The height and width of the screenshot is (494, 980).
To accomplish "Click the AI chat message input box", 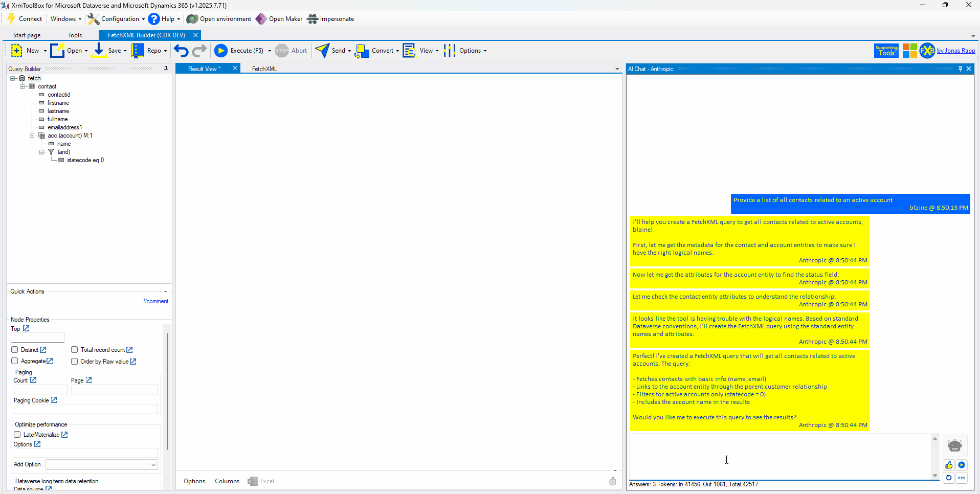I will tap(781, 457).
